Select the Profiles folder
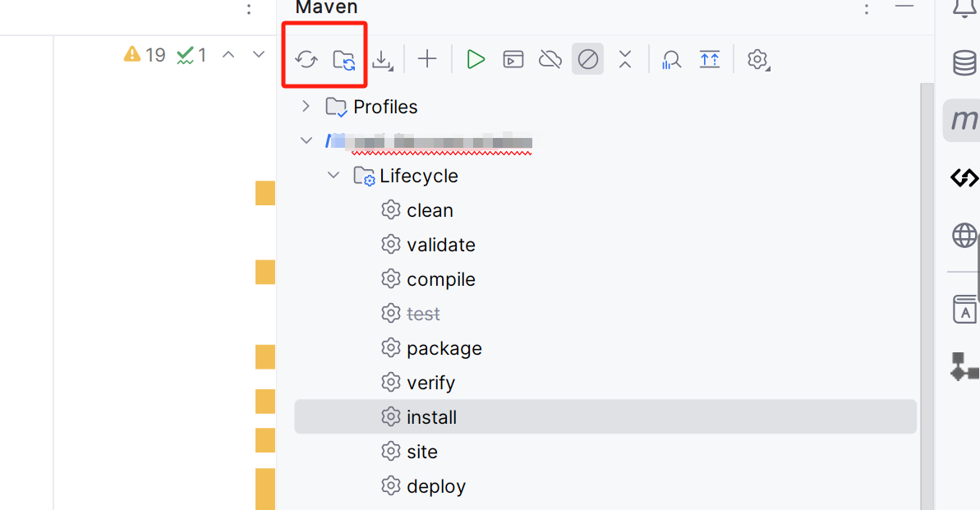 (x=371, y=107)
